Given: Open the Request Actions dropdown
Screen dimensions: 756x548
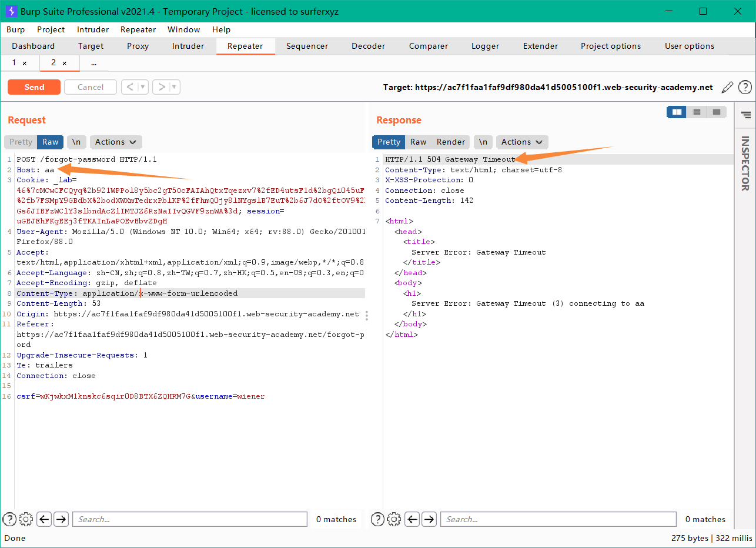Looking at the screenshot, I should tap(116, 142).
